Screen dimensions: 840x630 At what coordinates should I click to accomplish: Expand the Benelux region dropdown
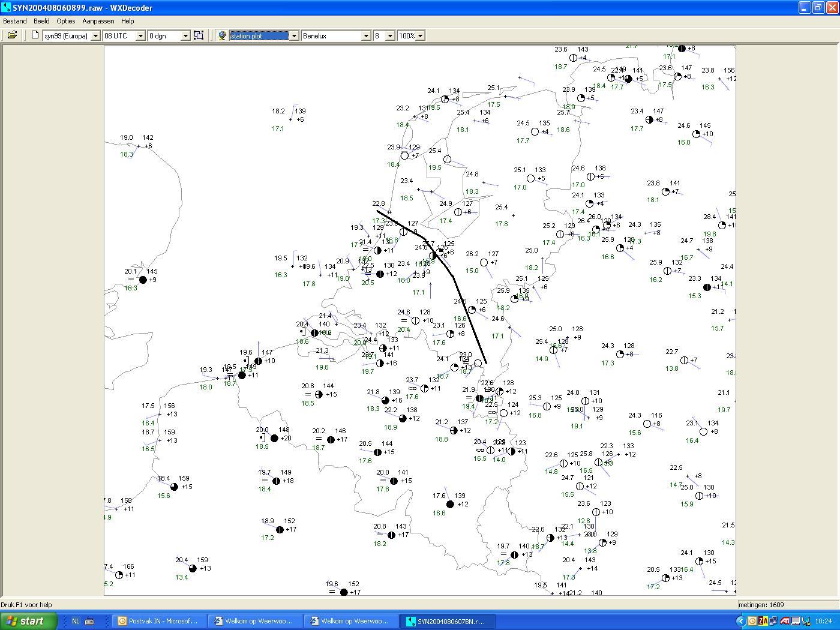[365, 36]
